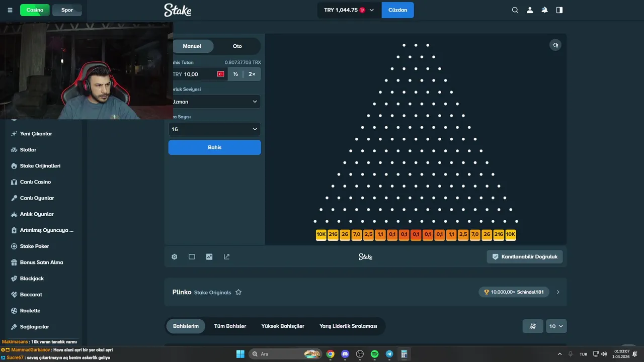Click the taskbar clock 01:03:07
Screen dimensions: 644x362
[x=621, y=354]
